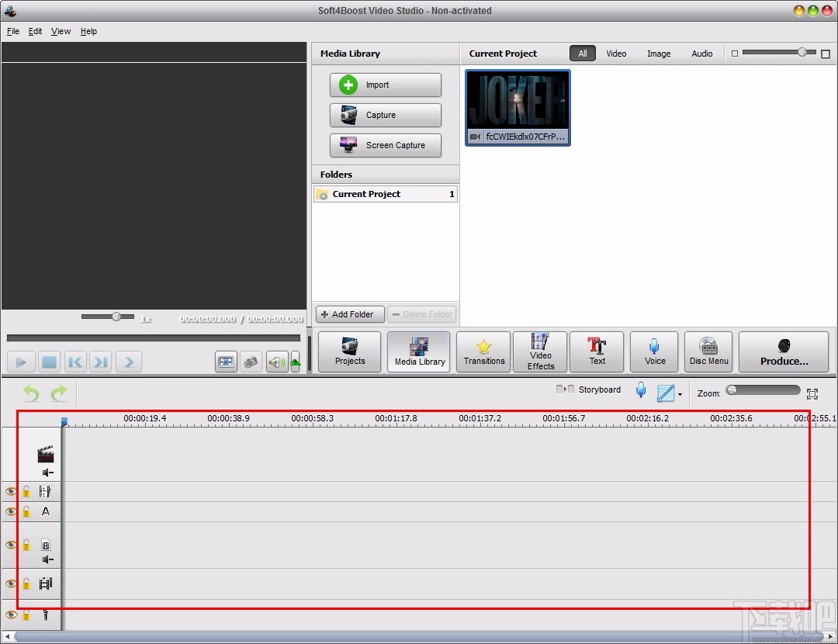Open the Video Effects panel
This screenshot has height=644, width=838.
tap(539, 351)
